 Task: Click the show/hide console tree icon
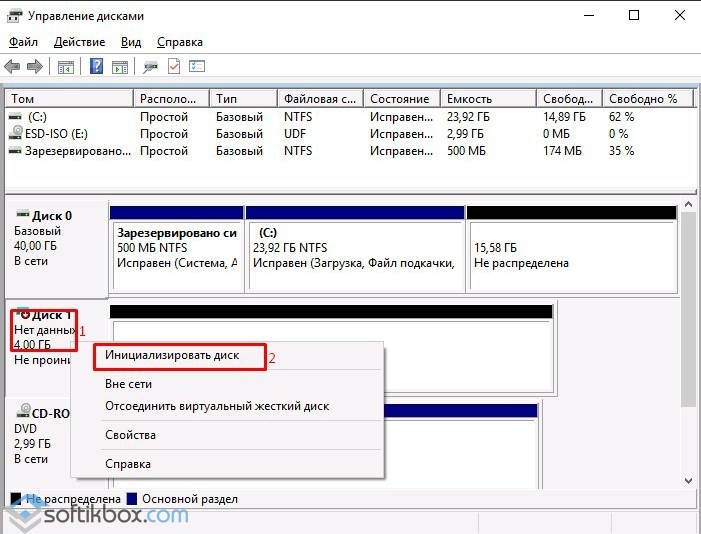65,67
